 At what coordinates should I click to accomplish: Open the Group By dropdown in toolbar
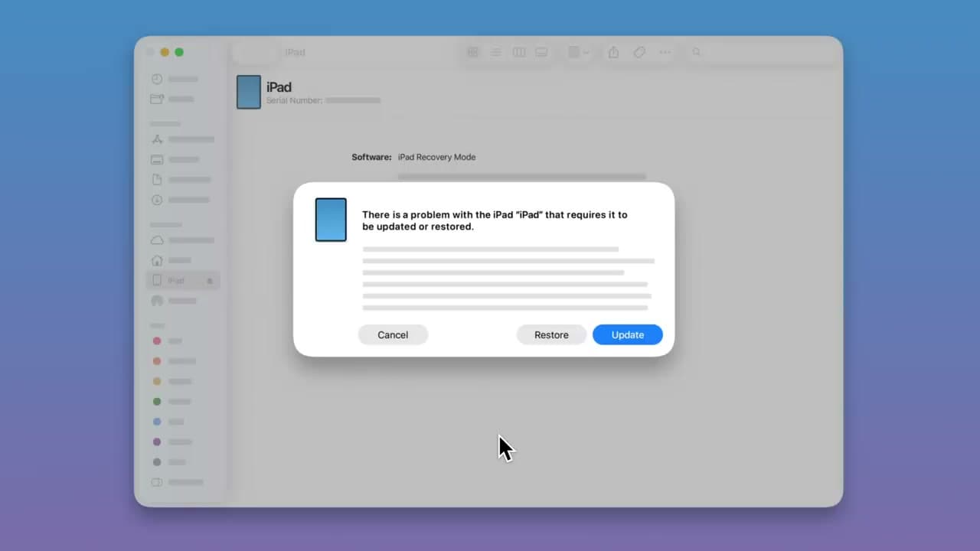(578, 52)
